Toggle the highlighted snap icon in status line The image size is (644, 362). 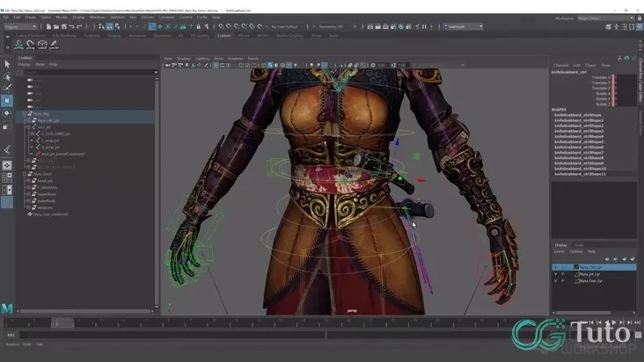click(152, 26)
